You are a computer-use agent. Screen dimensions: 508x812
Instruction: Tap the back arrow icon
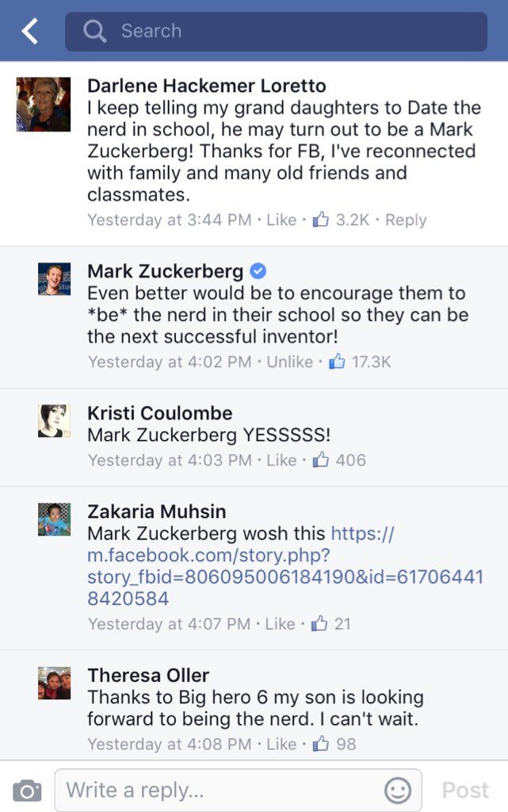click(x=30, y=31)
